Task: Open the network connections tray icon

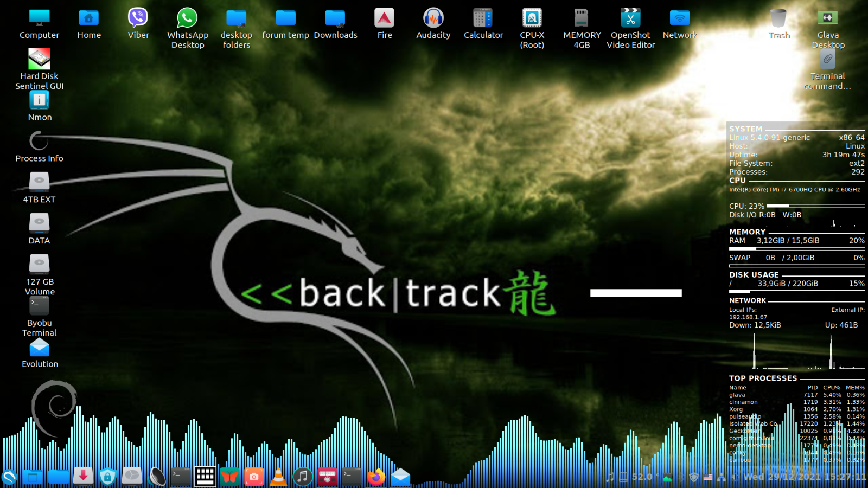Action: (x=722, y=477)
